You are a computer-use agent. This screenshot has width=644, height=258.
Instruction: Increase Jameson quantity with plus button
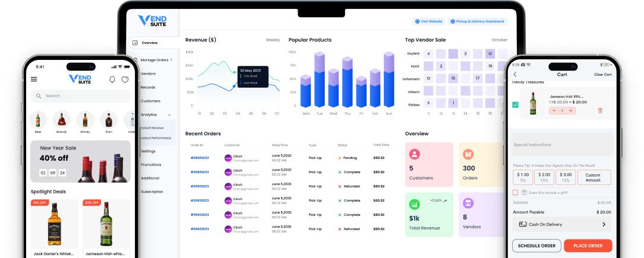click(x=570, y=110)
